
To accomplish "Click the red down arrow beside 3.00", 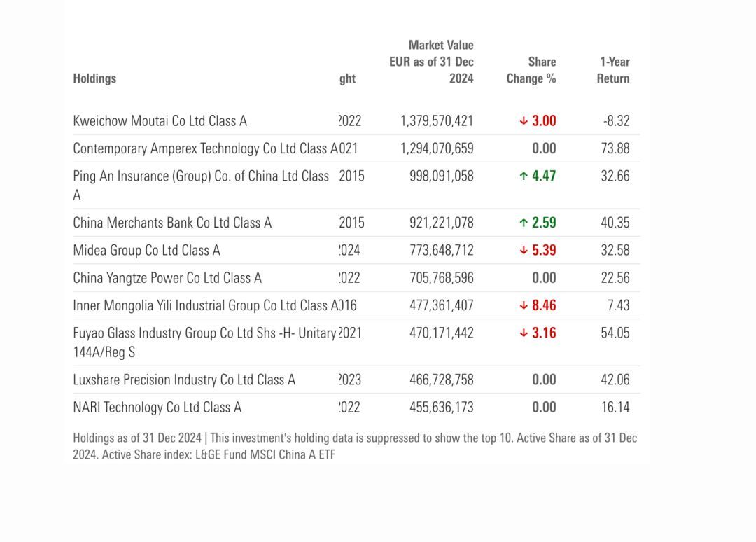I will click(524, 121).
